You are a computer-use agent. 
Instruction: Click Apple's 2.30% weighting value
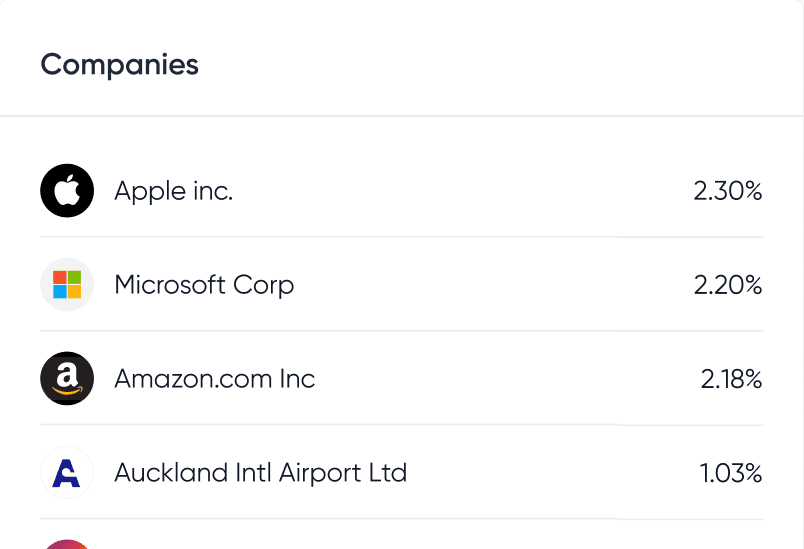click(x=727, y=190)
